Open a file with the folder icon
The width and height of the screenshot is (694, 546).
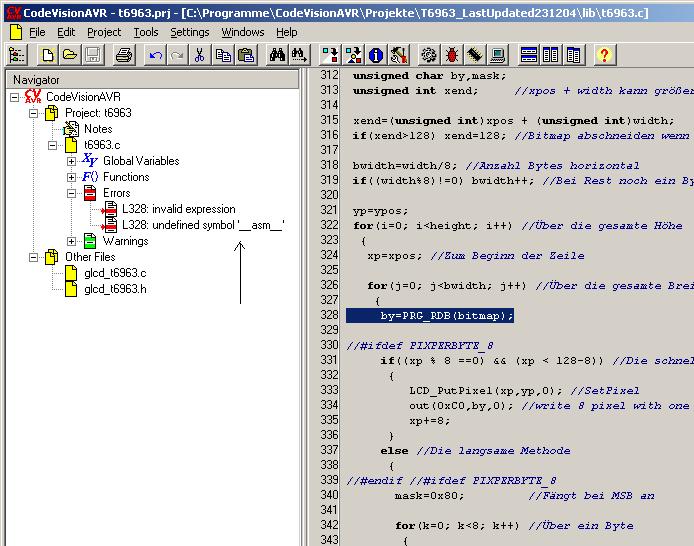(x=70, y=55)
